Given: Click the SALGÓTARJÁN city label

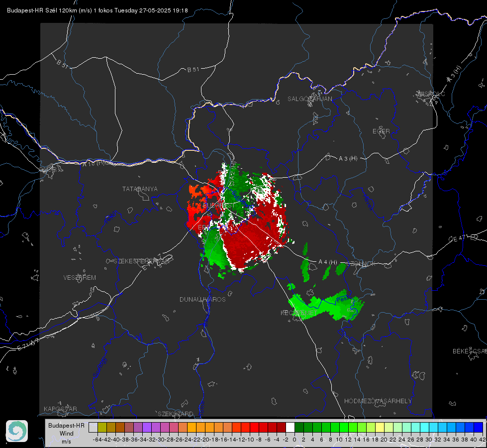Looking at the screenshot, I should point(309,99).
